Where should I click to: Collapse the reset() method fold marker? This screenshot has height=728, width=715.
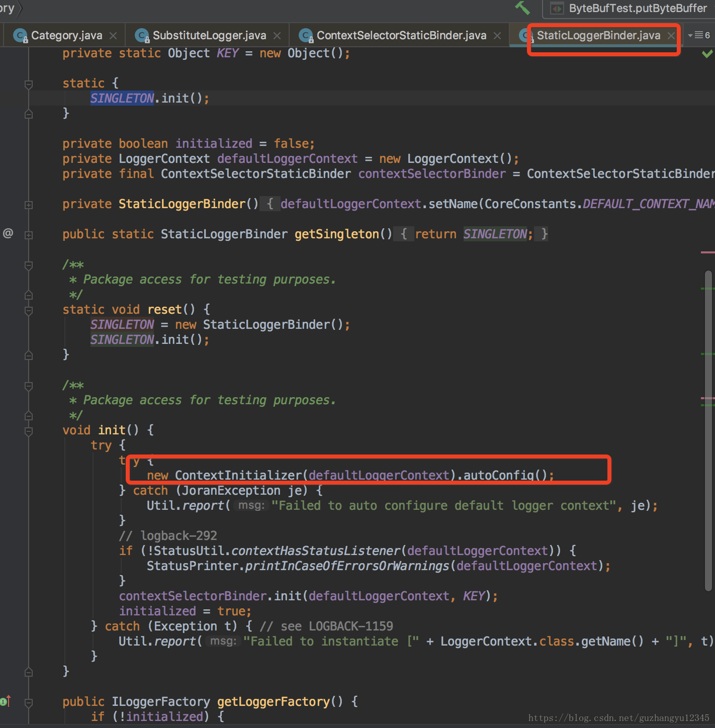click(29, 310)
